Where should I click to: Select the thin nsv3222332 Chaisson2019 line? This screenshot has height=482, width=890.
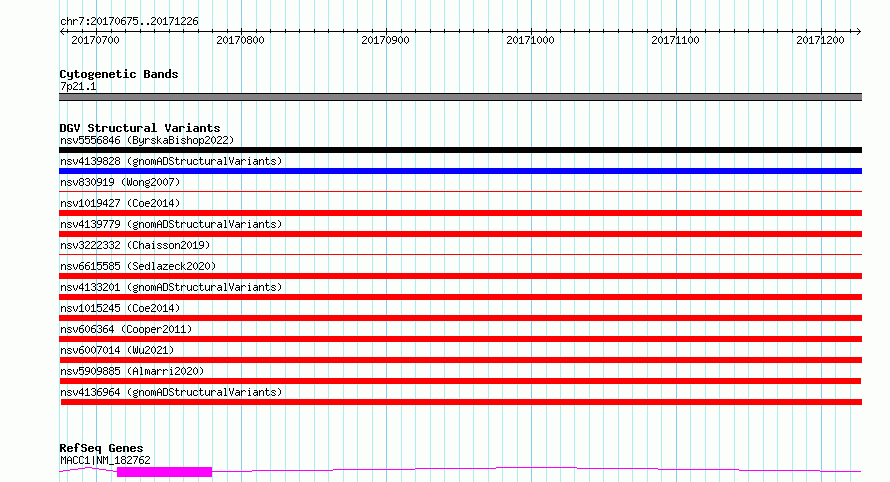[x=460, y=255]
